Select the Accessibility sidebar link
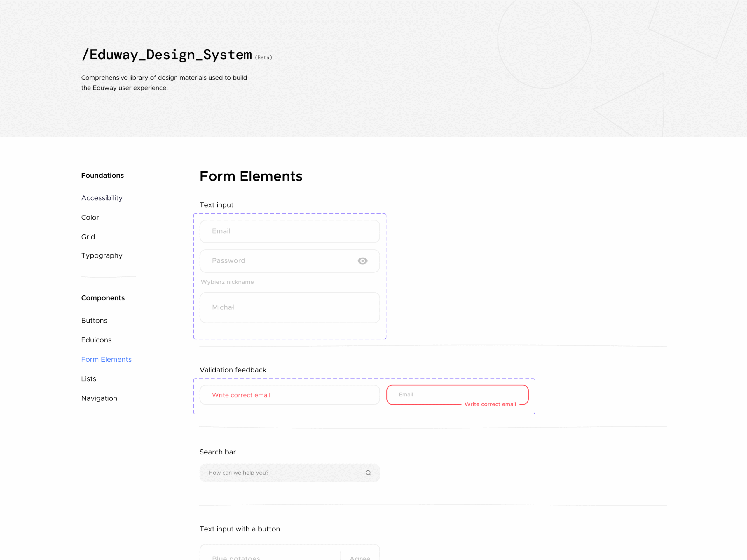Screen dimensions: 747x560 [102, 198]
